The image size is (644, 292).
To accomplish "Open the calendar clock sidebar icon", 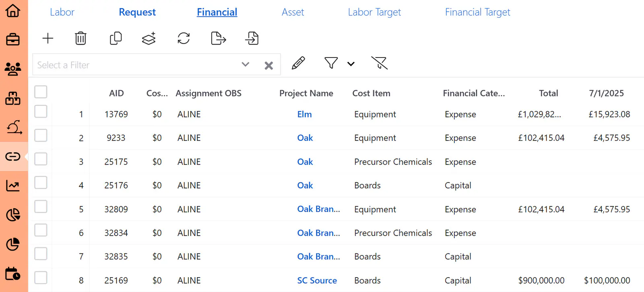I will 13,273.
